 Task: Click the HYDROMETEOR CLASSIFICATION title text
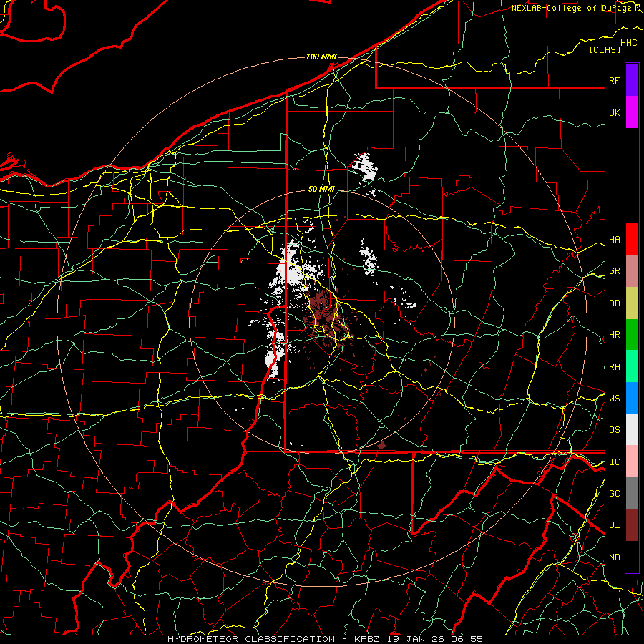(251, 639)
